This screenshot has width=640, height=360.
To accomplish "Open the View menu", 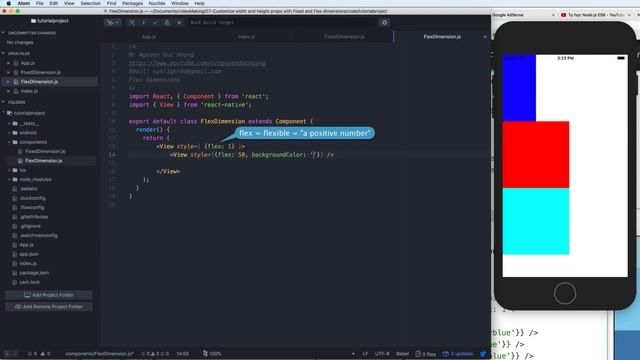I will click(x=69, y=3).
